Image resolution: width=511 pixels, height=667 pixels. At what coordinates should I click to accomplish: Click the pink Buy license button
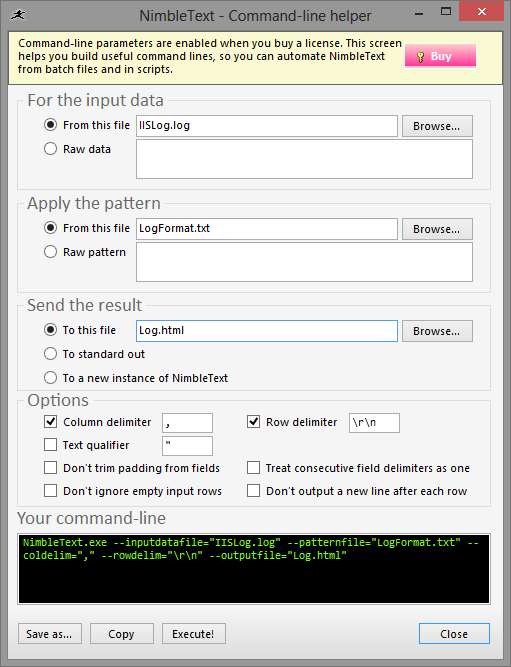(440, 56)
